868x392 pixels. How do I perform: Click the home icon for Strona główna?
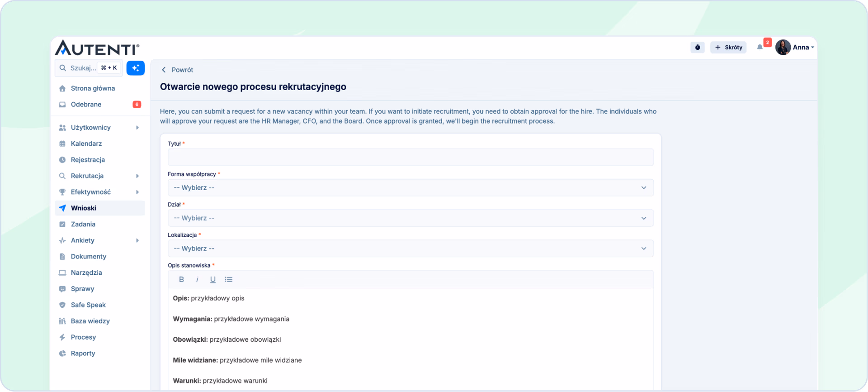[x=62, y=88]
